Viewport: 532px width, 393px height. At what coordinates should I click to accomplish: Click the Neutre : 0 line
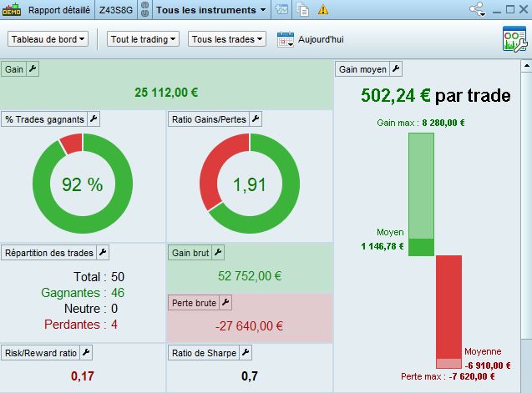click(x=91, y=309)
